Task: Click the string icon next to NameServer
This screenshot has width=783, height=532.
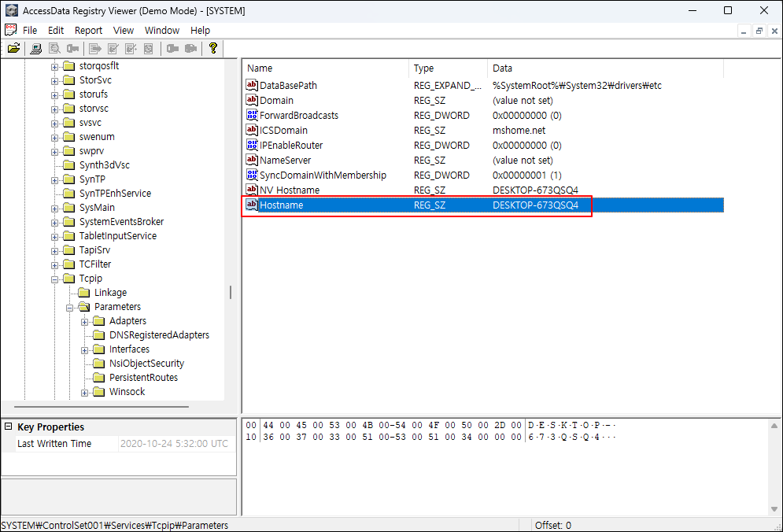Action: (x=252, y=160)
